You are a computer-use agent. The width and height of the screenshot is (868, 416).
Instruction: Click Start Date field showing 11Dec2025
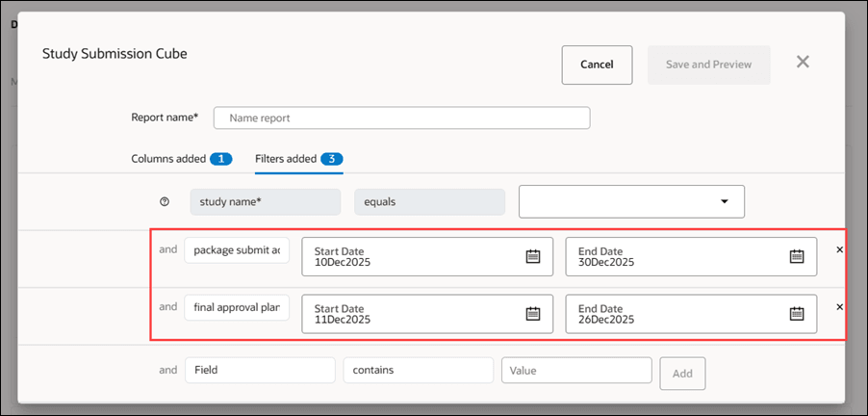427,314
